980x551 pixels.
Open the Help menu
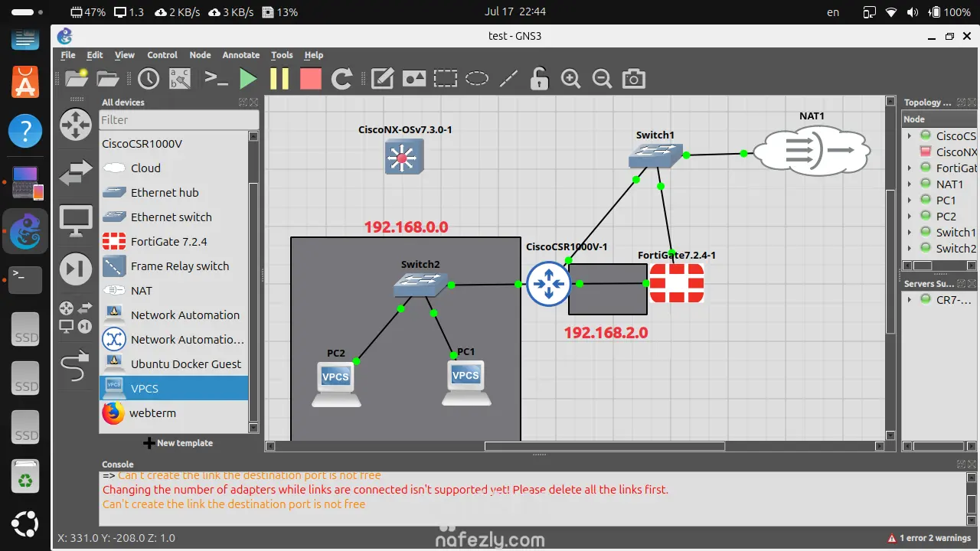pyautogui.click(x=314, y=55)
